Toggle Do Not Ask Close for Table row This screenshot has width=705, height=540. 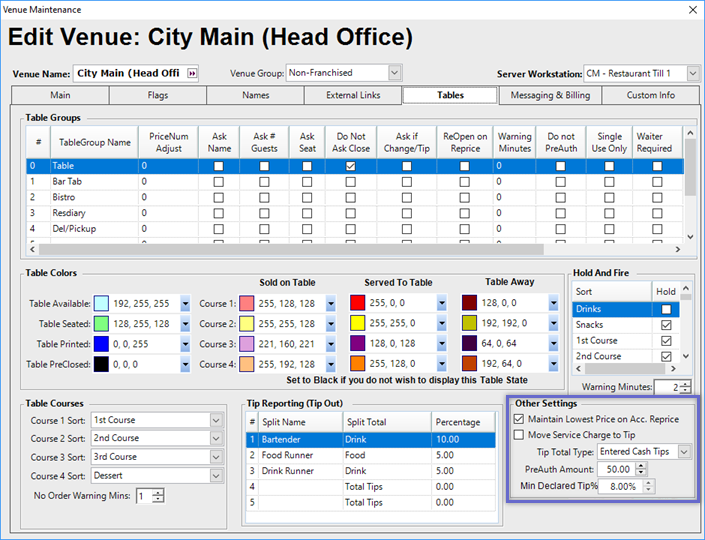351,166
